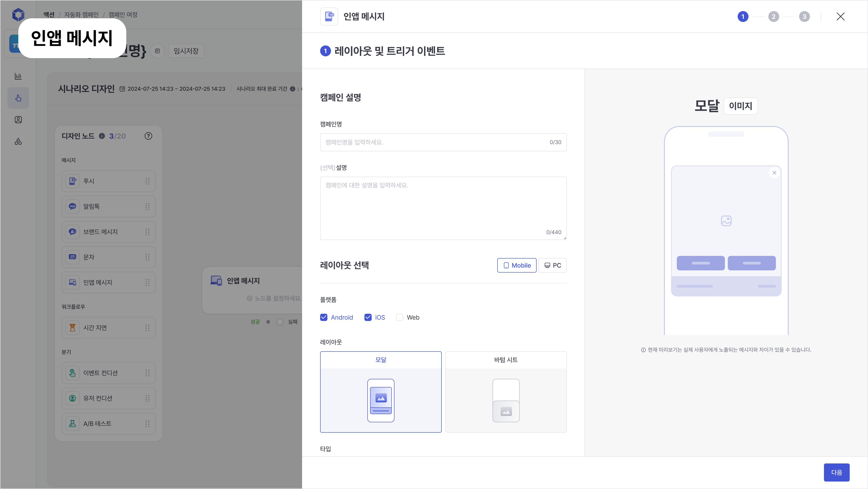Close the 인앱 메시지 panel

[840, 17]
